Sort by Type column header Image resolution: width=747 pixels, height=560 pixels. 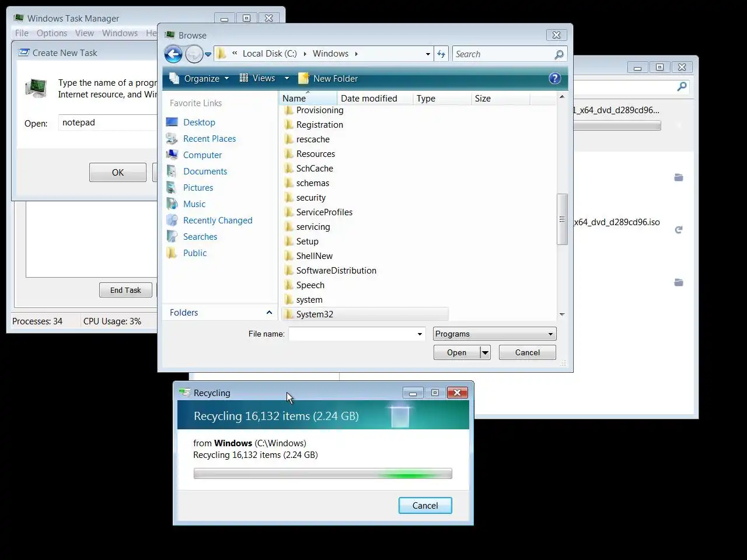(x=442, y=99)
